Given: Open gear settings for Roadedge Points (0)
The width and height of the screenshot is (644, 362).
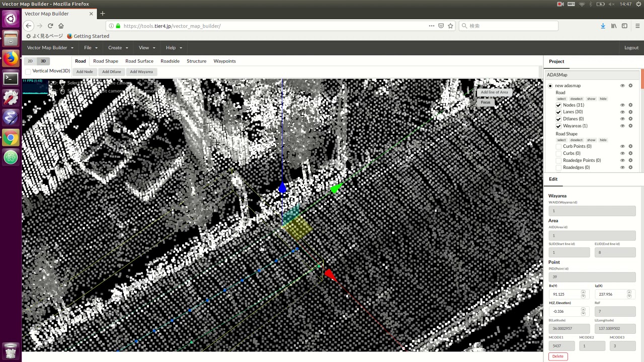Looking at the screenshot, I should [x=630, y=160].
